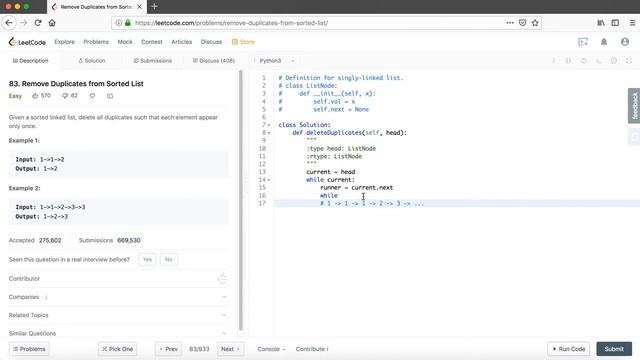
Task: Go to the Prev problem
Action: 168,349
